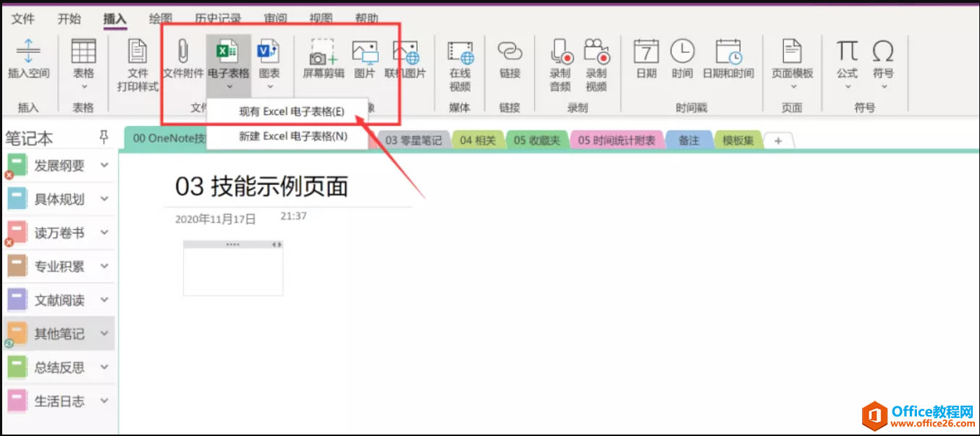This screenshot has width=980, height=436.
Task: Insert Online Pictures (联机图片)
Action: click(405, 51)
